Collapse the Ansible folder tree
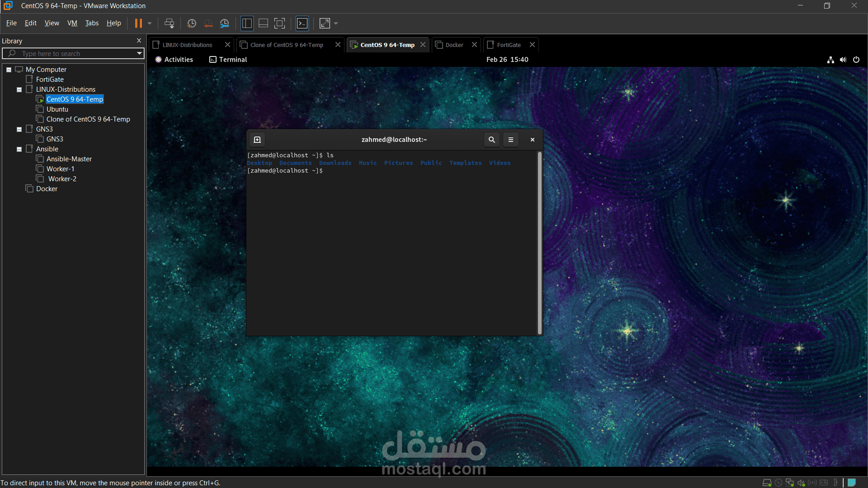This screenshot has width=868, height=488. click(19, 149)
